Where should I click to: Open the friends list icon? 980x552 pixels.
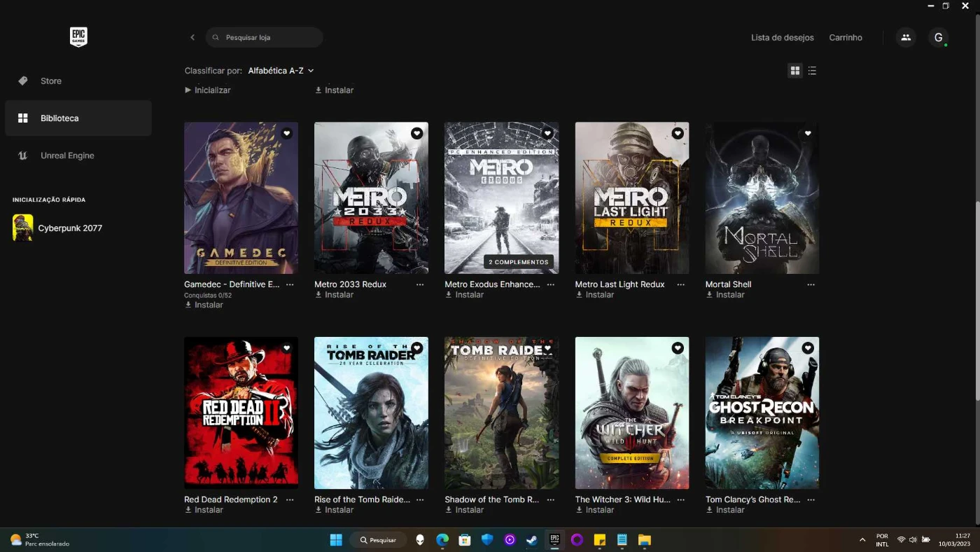click(906, 37)
